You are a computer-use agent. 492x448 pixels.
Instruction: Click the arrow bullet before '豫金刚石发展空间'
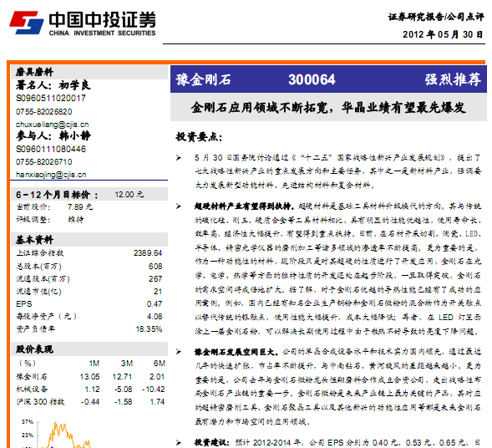[179, 352]
